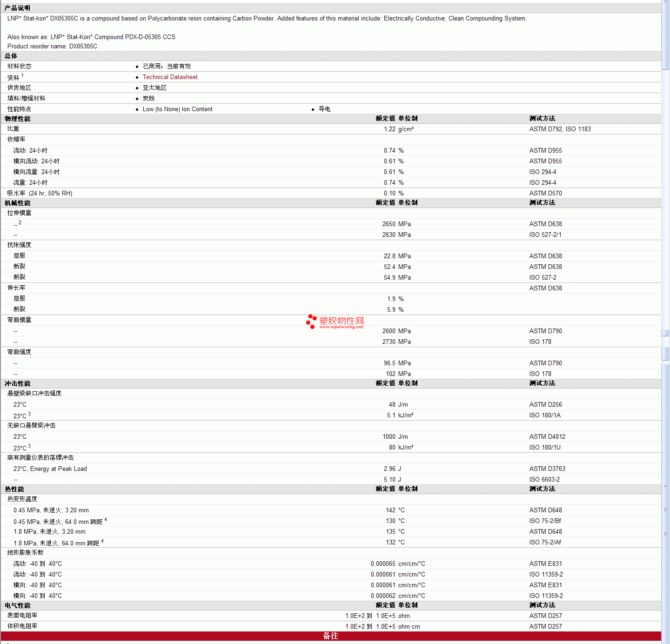Select the 96.5 MPa flexural strength value
670x644 pixels.
point(397,363)
